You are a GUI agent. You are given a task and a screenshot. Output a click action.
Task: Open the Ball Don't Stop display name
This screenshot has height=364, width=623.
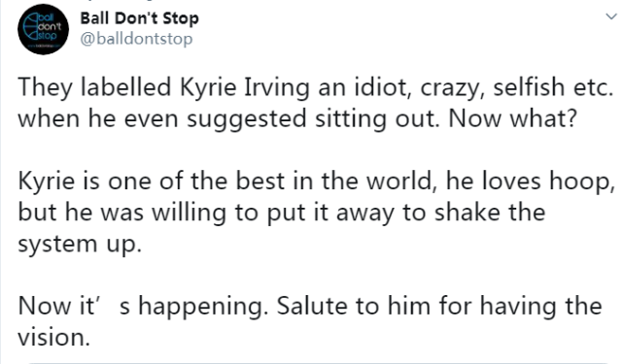pos(139,18)
